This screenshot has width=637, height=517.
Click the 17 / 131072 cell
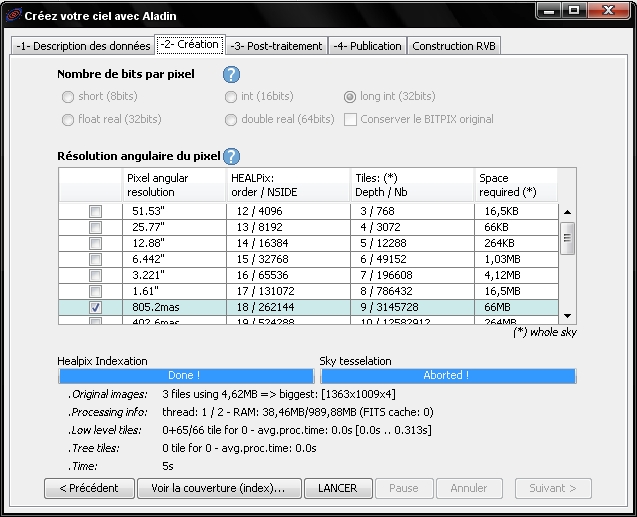[288, 291]
